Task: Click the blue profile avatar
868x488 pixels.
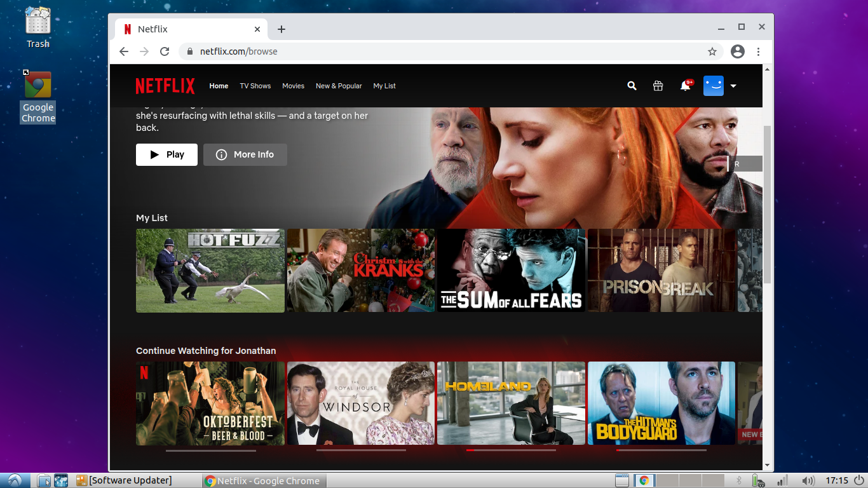Action: pyautogui.click(x=714, y=86)
